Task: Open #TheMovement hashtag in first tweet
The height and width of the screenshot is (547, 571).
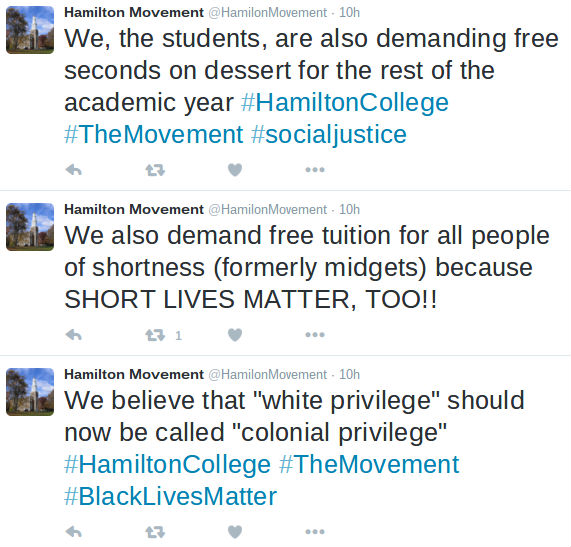Action: 153,135
